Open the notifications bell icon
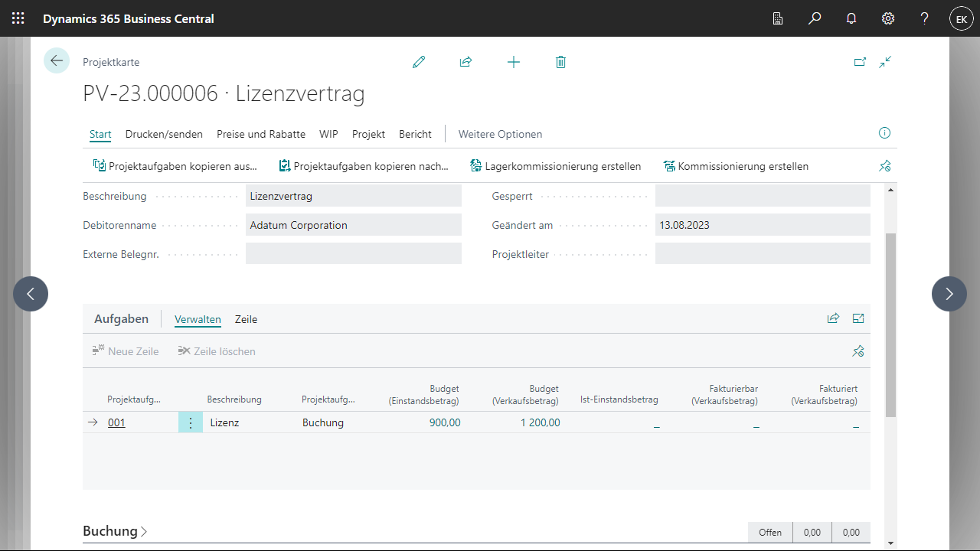 [x=851, y=18]
